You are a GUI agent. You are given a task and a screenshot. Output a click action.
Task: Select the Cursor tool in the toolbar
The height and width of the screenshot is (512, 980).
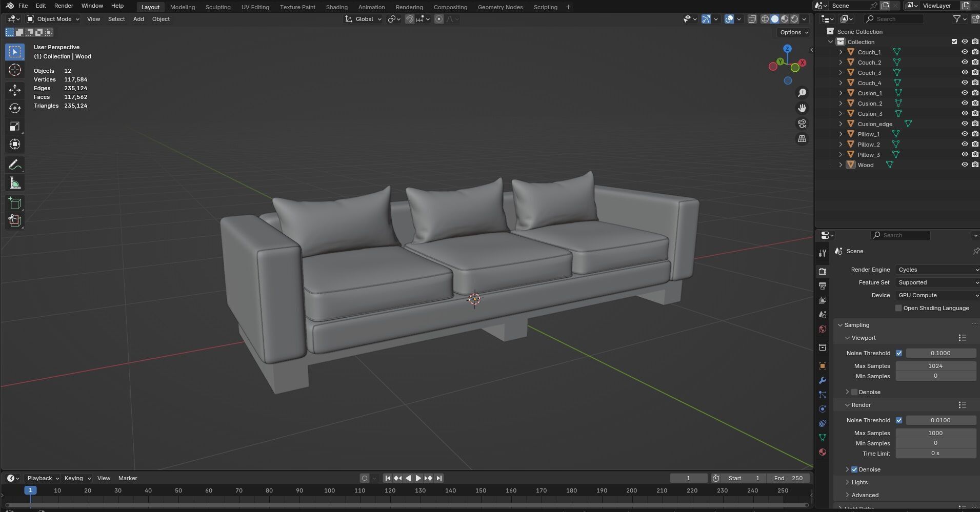point(15,70)
